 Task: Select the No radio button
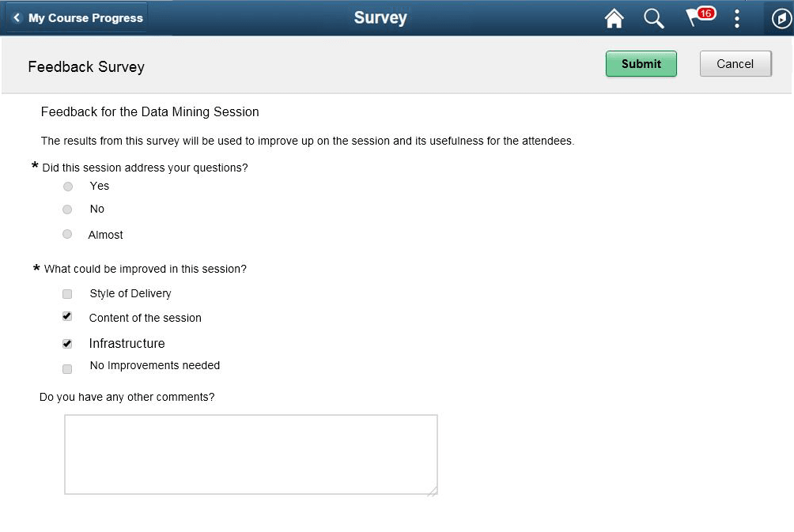[67, 209]
